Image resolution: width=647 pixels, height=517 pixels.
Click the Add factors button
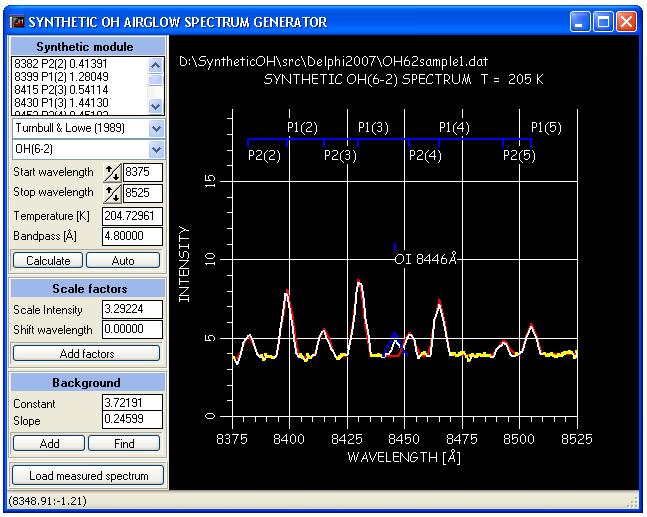(86, 354)
